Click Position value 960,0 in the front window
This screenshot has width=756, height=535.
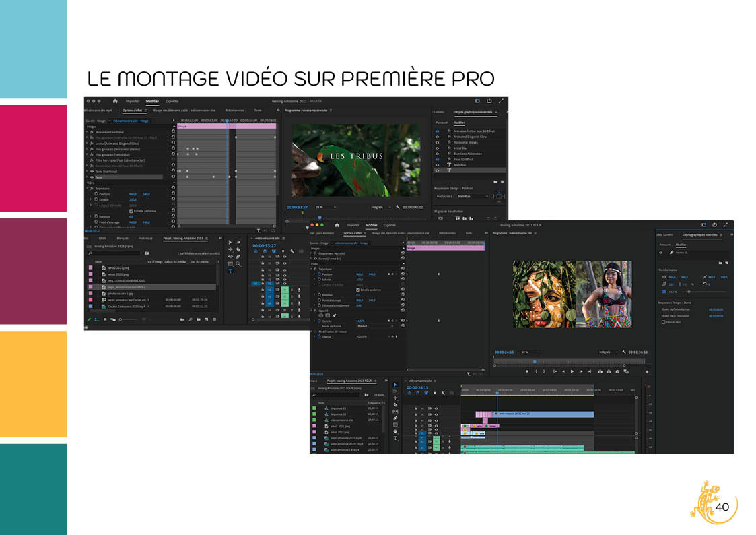[359, 274]
